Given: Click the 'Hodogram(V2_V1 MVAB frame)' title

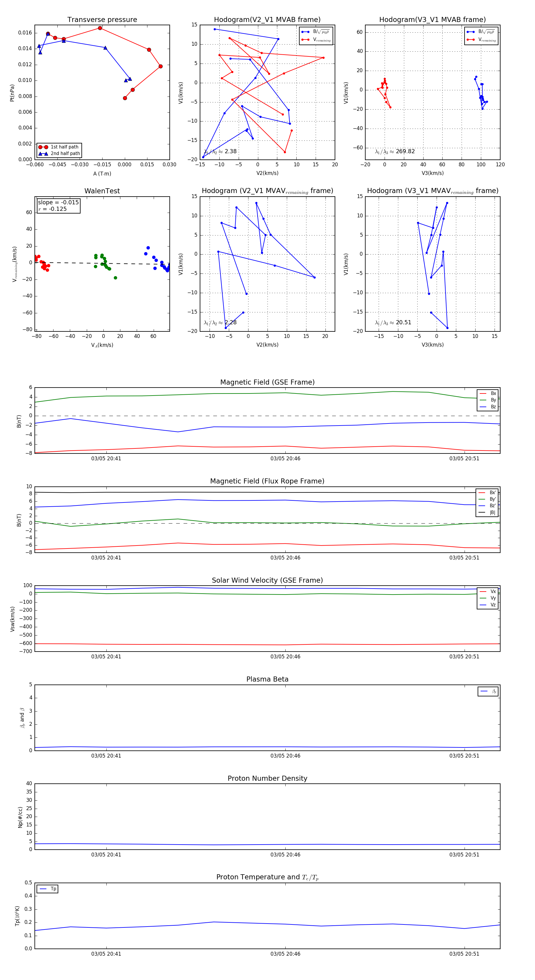Looking at the screenshot, I should (x=267, y=19).
